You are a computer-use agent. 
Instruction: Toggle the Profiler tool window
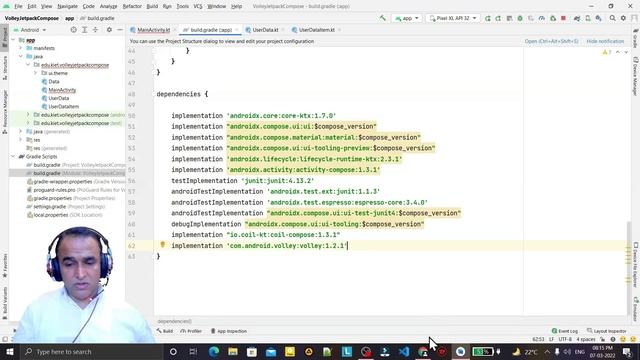point(191,331)
